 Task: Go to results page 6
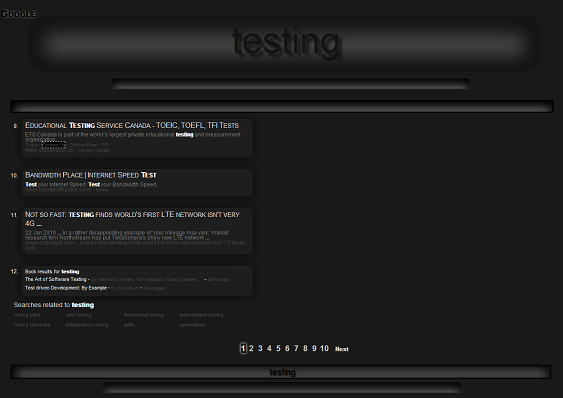(x=287, y=348)
